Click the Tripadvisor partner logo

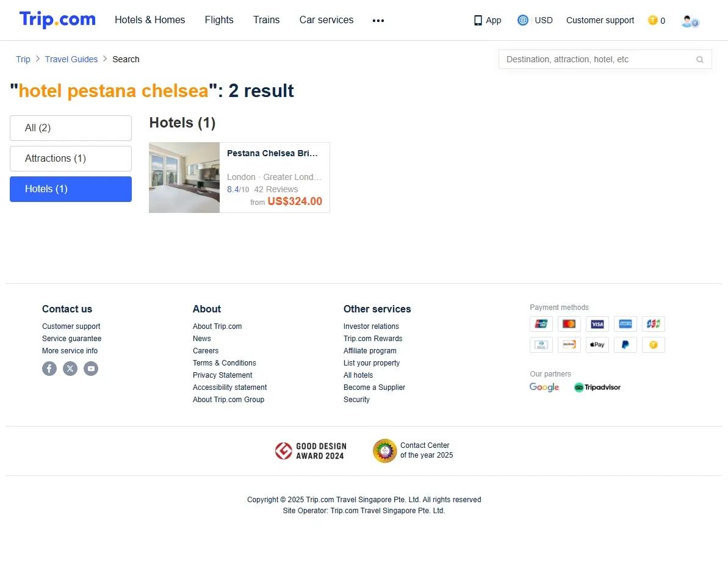[x=597, y=387]
